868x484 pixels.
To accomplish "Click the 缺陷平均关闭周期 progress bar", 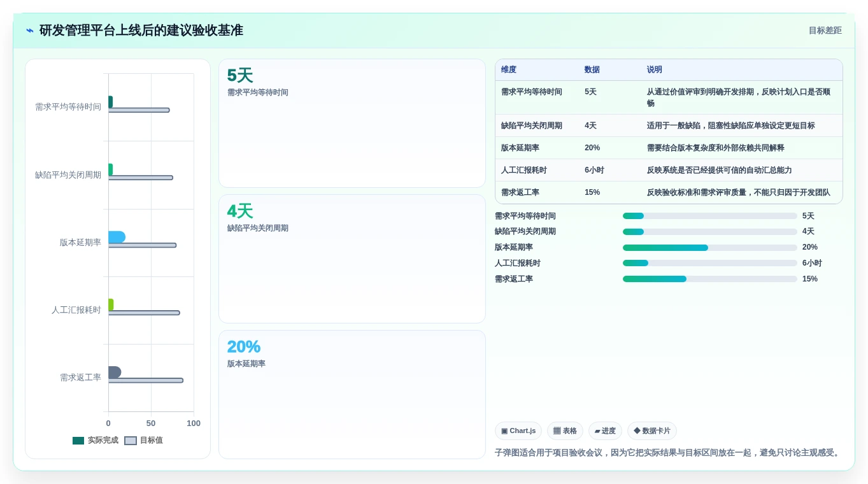I will [710, 232].
